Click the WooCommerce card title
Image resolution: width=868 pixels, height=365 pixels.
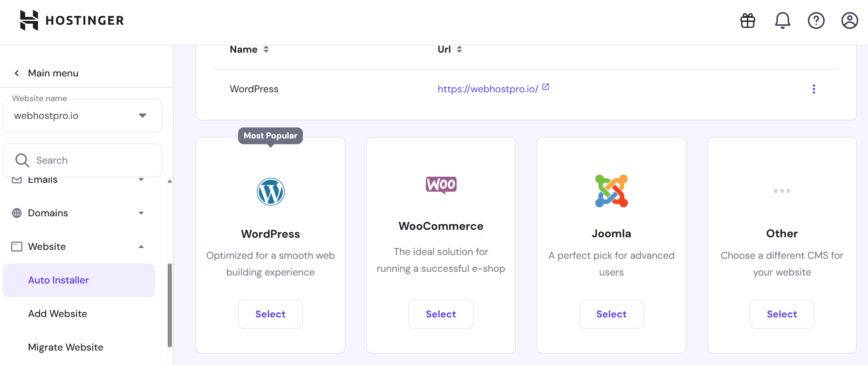pyautogui.click(x=441, y=226)
